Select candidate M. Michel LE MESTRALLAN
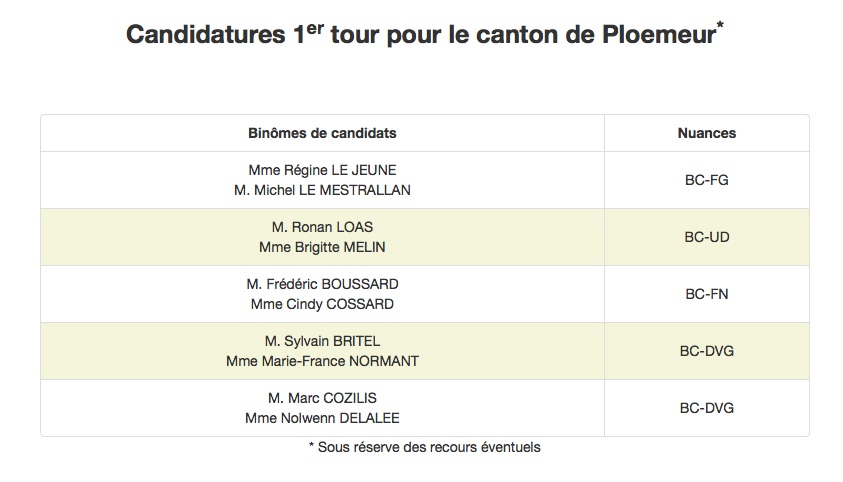Image resolution: width=843 pixels, height=482 pixels. pyautogui.click(x=322, y=190)
